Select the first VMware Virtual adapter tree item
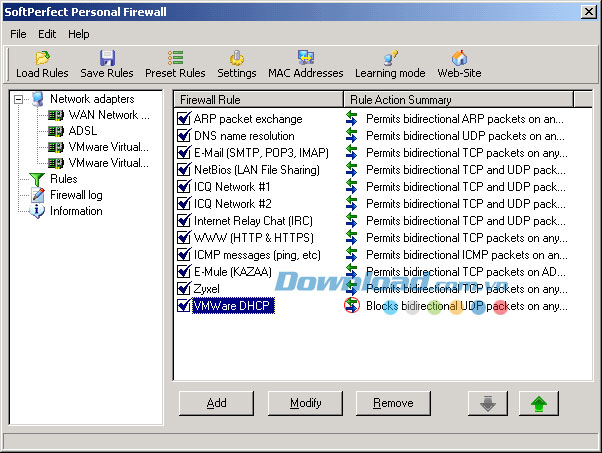 click(109, 147)
